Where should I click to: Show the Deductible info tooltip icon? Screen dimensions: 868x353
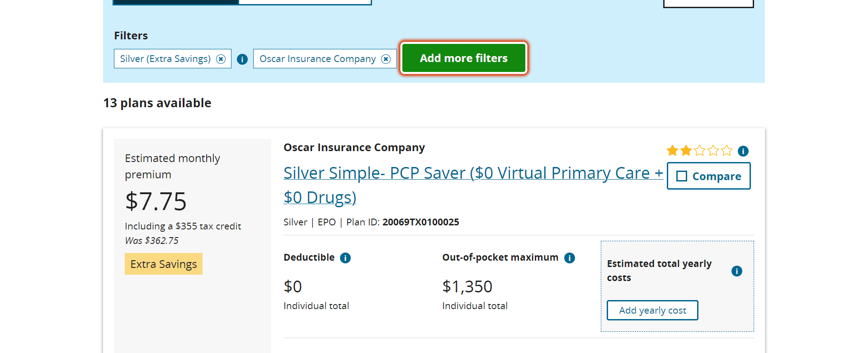pos(345,258)
